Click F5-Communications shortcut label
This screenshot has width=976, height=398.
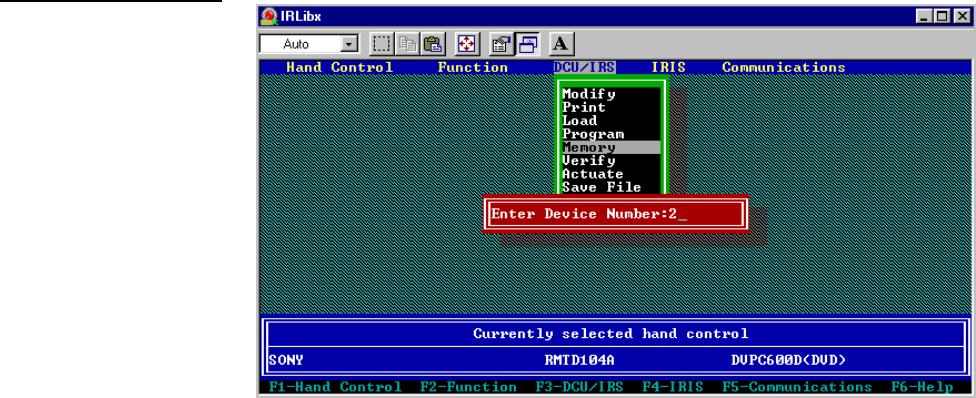pos(797,387)
